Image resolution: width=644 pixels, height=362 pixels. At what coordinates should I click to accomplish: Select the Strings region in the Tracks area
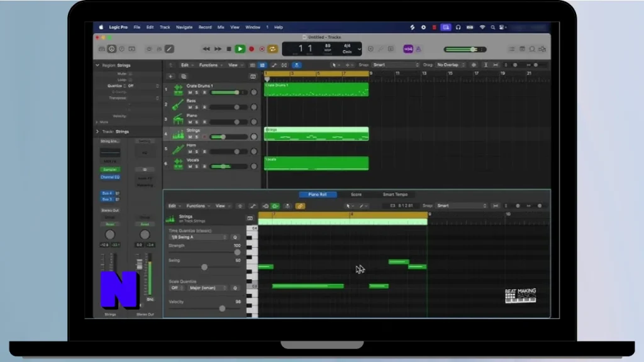tap(316, 134)
